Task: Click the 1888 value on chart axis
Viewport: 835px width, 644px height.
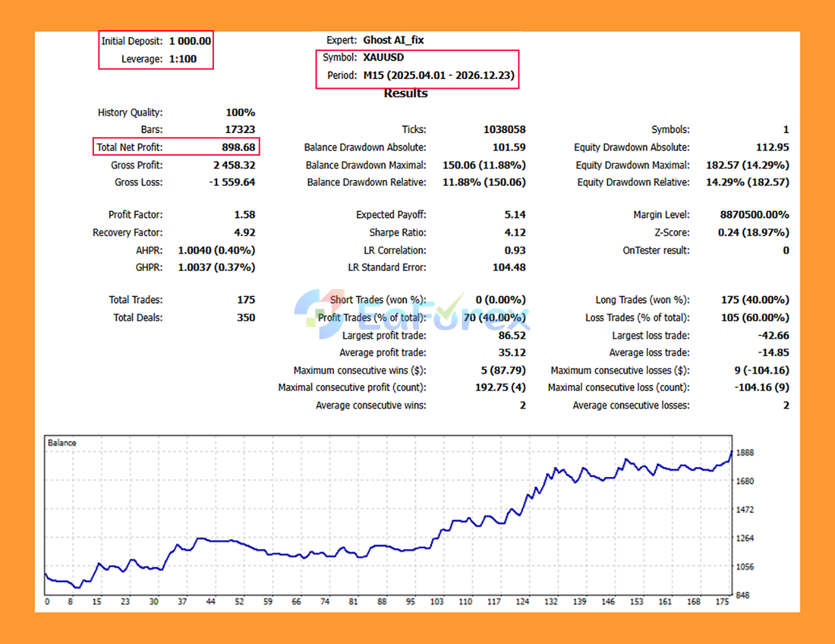Action: pyautogui.click(x=746, y=452)
